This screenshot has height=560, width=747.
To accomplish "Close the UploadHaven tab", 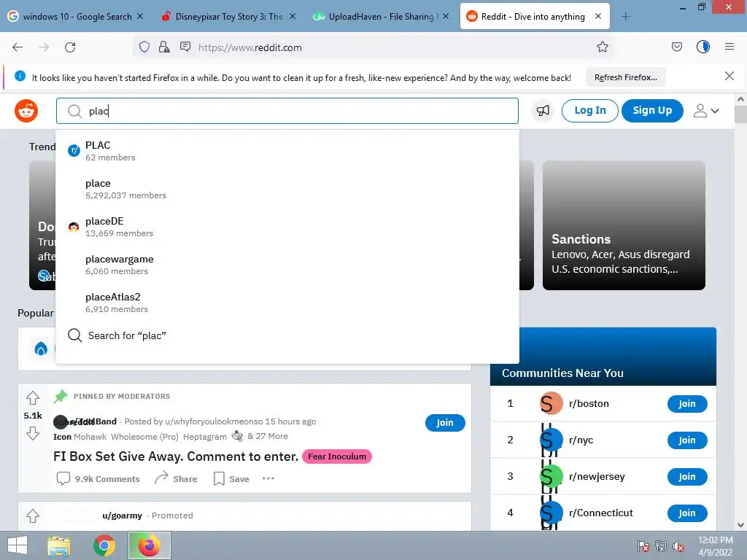I will tap(446, 16).
